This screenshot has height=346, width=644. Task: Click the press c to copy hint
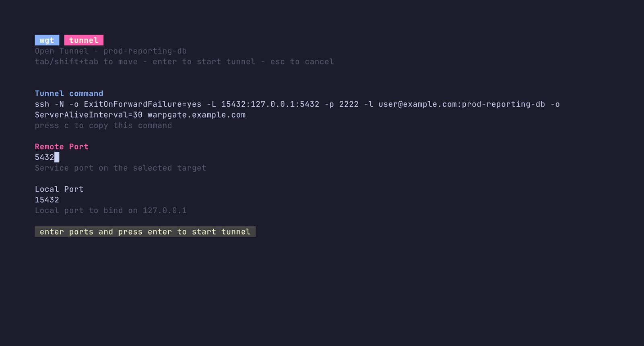[x=103, y=126]
